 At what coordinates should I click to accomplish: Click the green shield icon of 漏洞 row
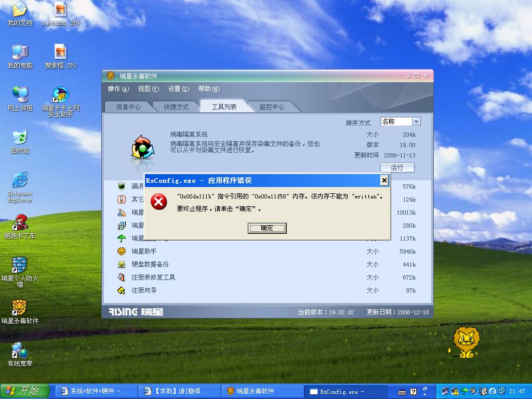click(x=122, y=187)
